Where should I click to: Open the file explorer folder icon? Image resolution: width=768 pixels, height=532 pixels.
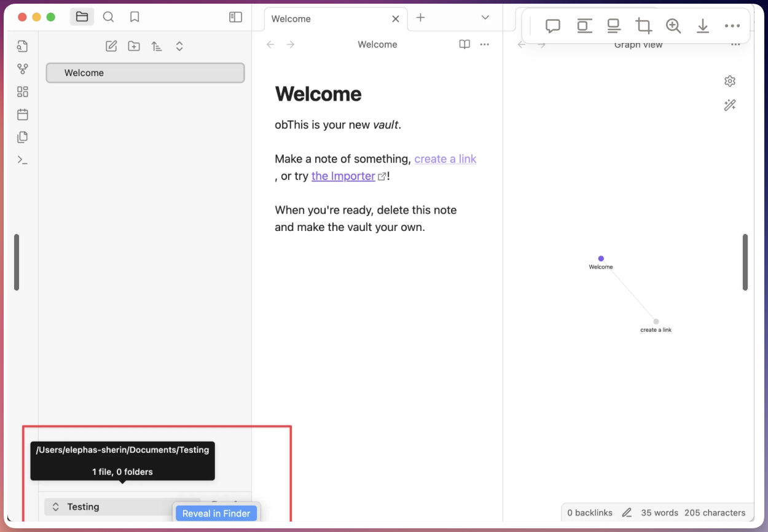pyautogui.click(x=82, y=17)
